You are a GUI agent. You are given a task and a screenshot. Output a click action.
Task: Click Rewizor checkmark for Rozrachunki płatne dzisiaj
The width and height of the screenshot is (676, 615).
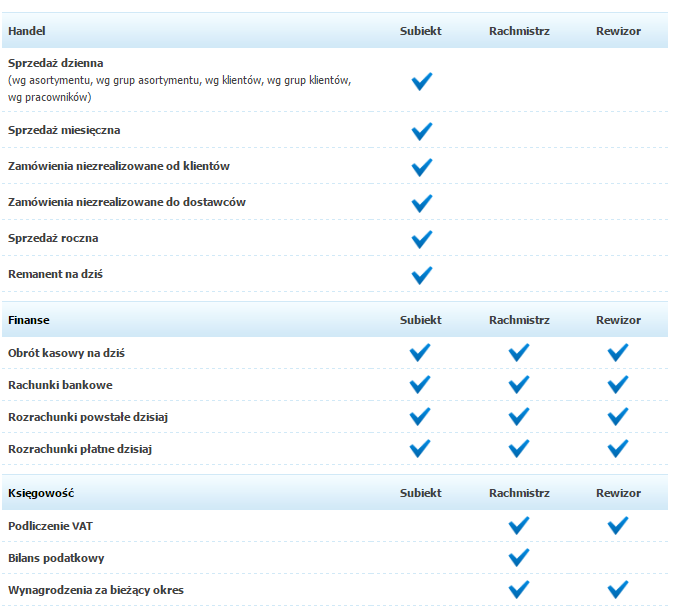coord(618,449)
